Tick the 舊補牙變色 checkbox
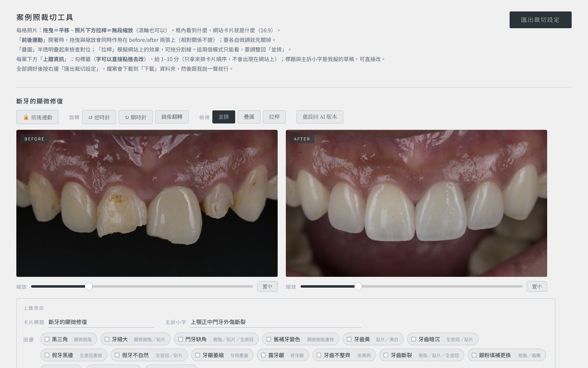588x368 pixels. click(x=269, y=339)
